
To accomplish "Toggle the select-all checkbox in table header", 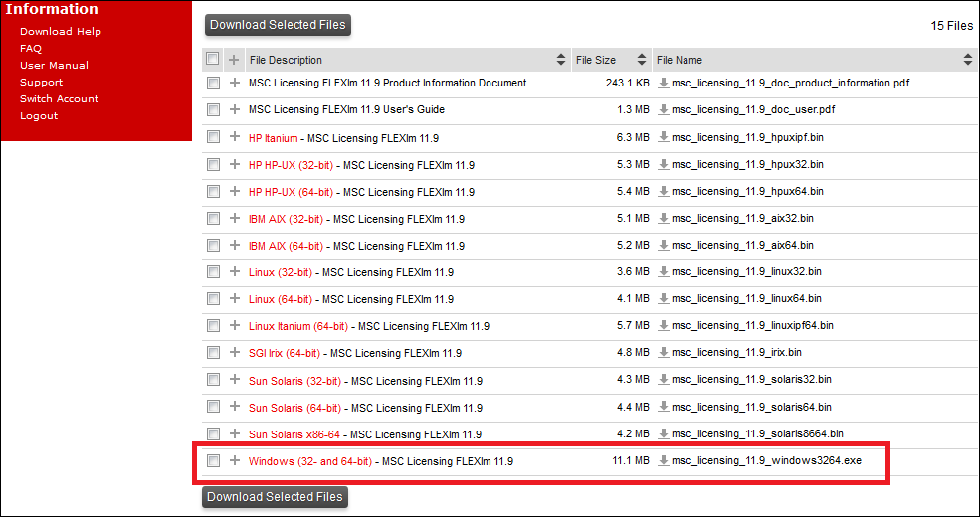I will (213, 60).
